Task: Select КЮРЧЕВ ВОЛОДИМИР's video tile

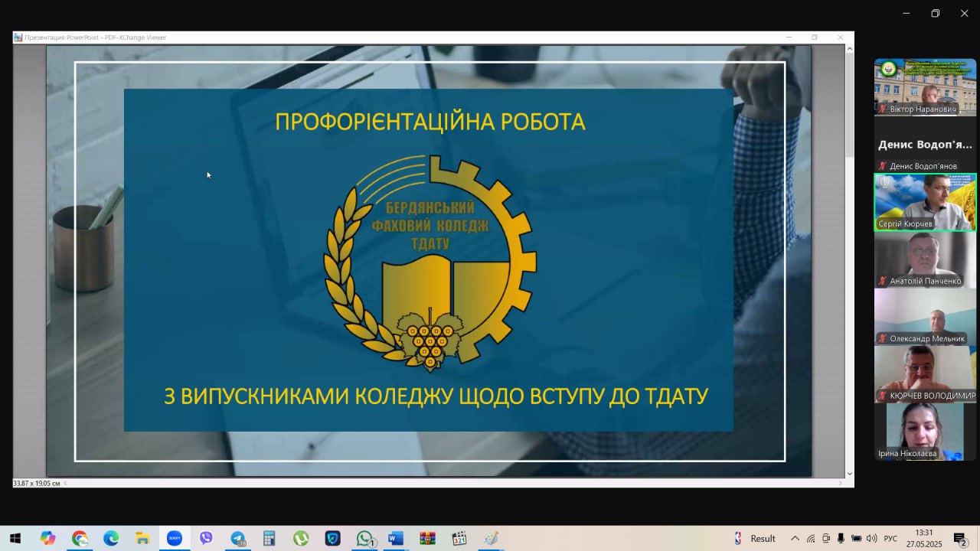Action: (925, 374)
